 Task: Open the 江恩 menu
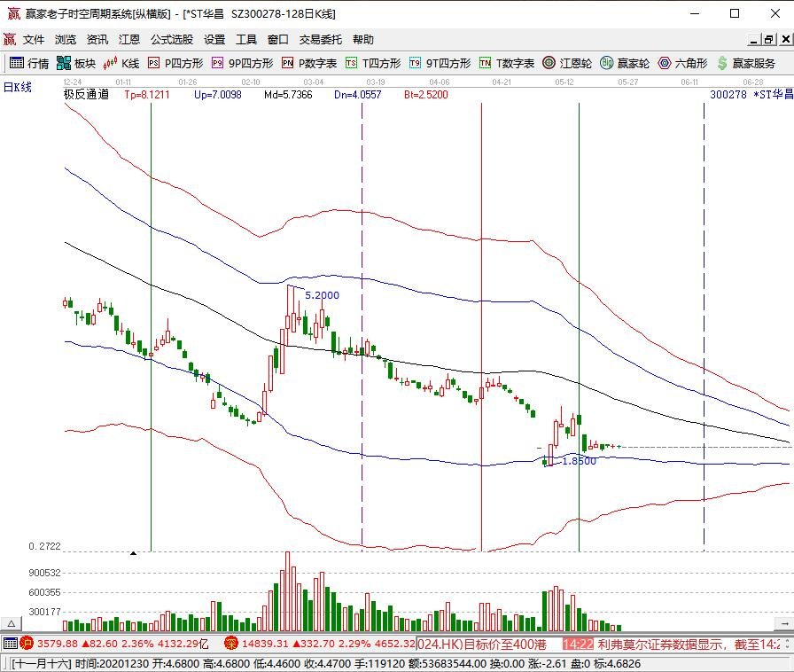coord(129,40)
